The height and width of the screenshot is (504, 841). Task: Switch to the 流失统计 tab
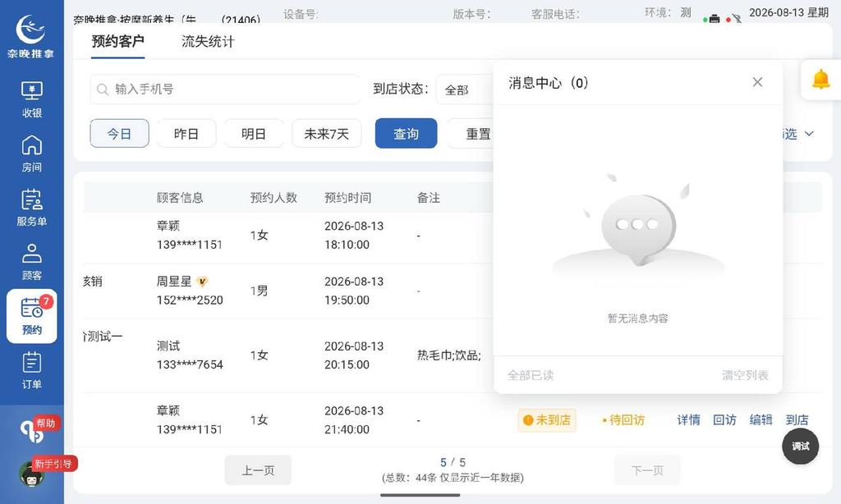(208, 41)
